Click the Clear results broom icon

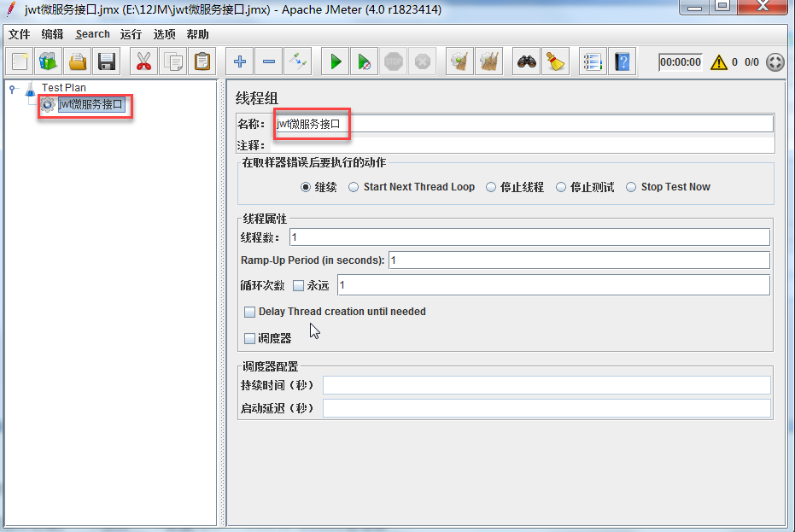460,61
